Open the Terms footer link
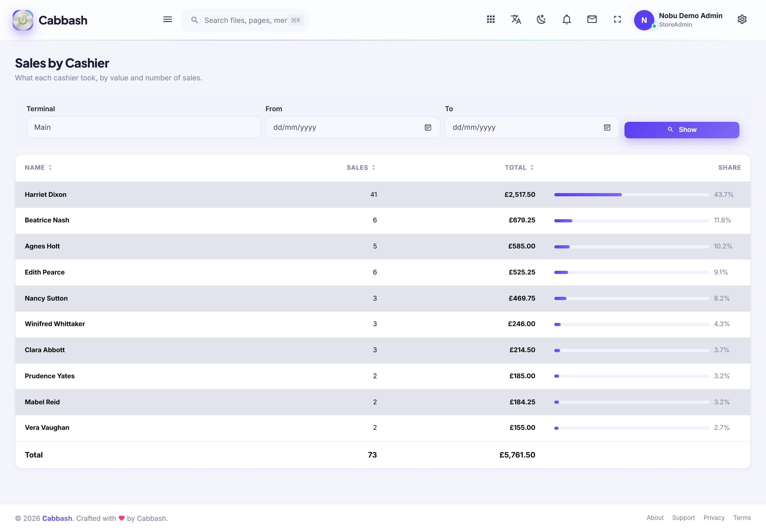The width and height of the screenshot is (766, 532). click(742, 518)
